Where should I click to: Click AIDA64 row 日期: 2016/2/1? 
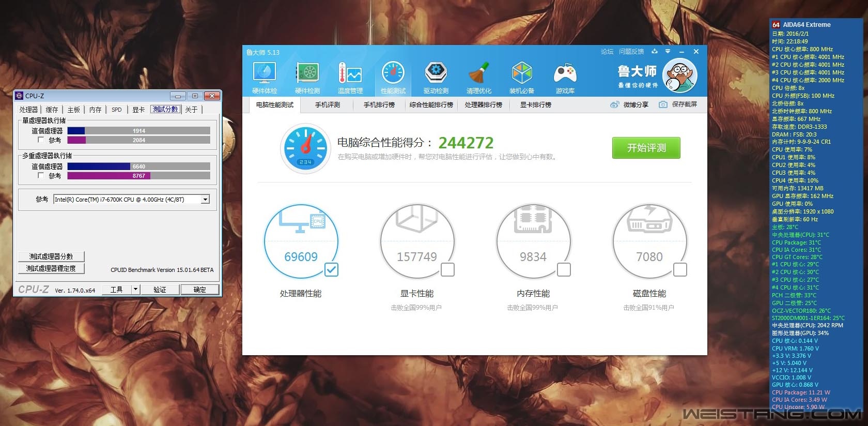pyautogui.click(x=791, y=34)
